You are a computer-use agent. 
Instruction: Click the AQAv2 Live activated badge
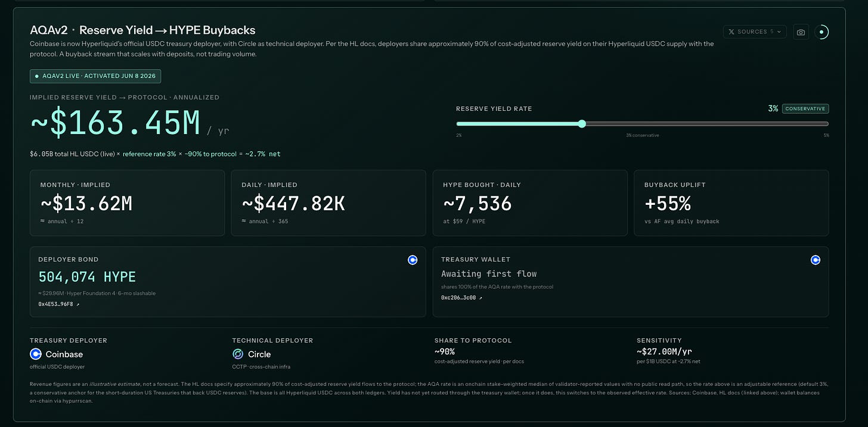[95, 76]
